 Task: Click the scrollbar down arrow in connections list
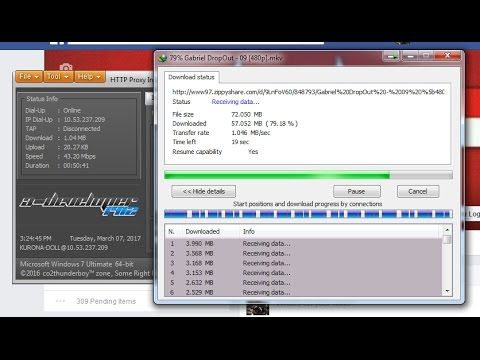pos(447,291)
